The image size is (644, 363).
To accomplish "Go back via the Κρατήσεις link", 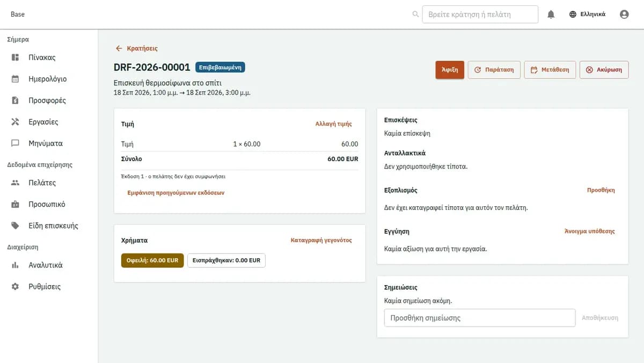I will point(142,48).
